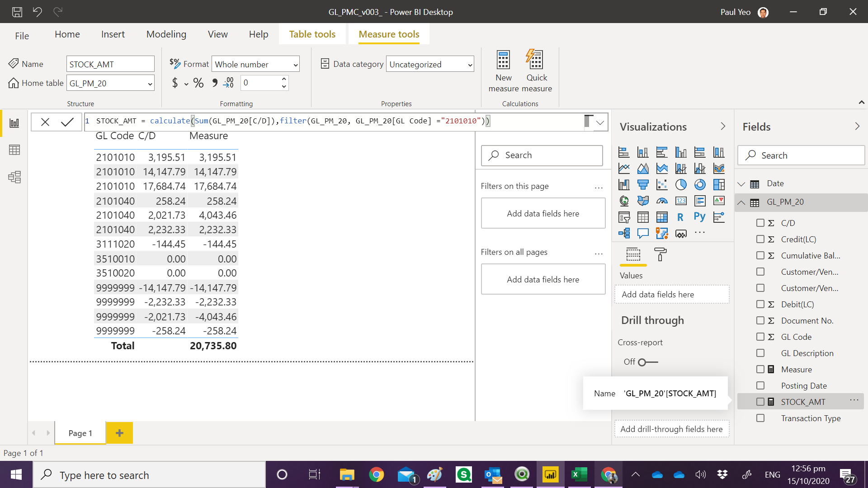Open Excel from the Windows taskbar
Screen dimensions: 868x488
579,474
